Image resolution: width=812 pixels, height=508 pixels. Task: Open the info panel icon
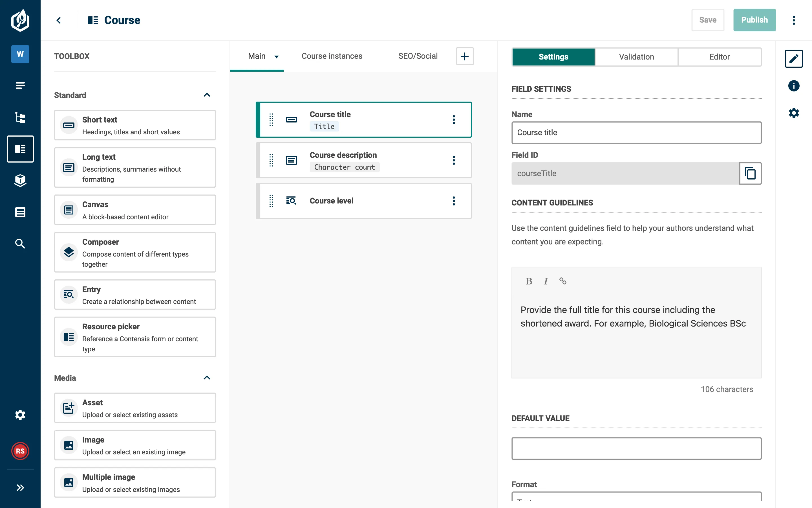pyautogui.click(x=794, y=86)
